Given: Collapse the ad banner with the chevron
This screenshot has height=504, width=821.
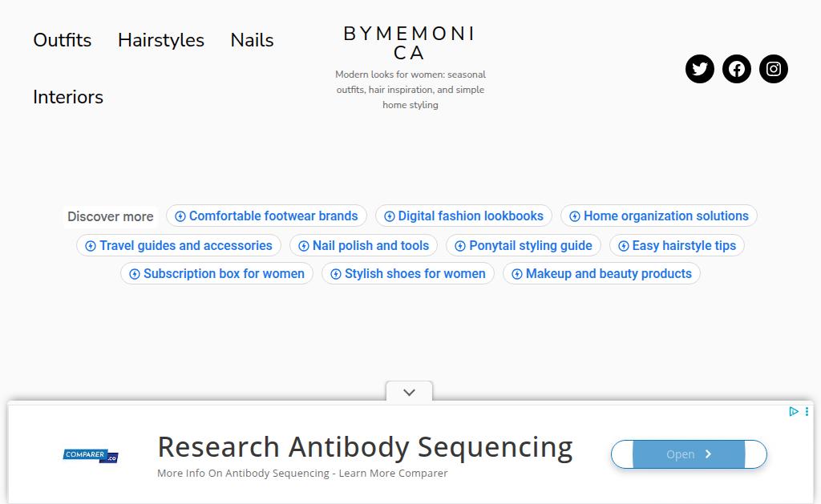Looking at the screenshot, I should [x=409, y=393].
